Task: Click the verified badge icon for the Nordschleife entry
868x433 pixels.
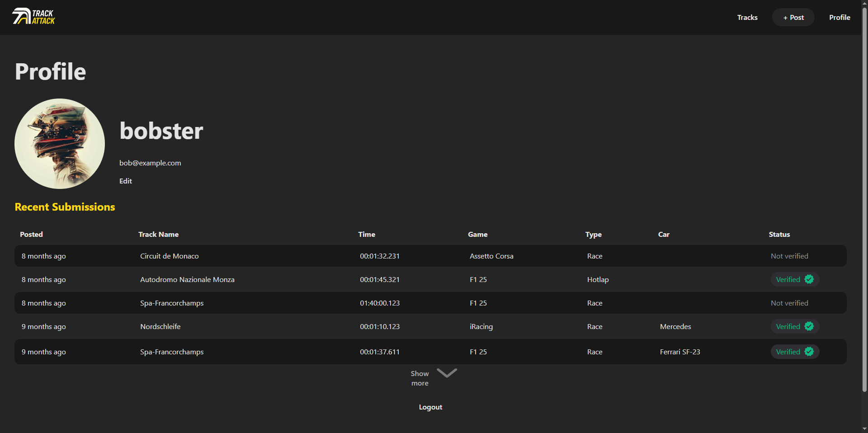Action: point(810,326)
